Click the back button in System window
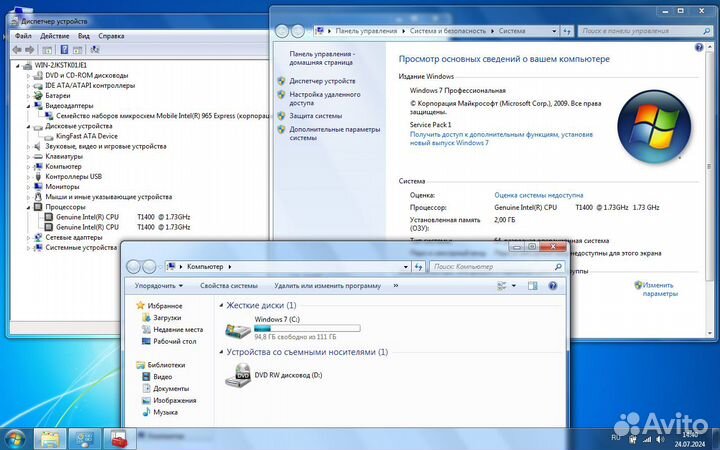This screenshot has width=720, height=450. 282,31
